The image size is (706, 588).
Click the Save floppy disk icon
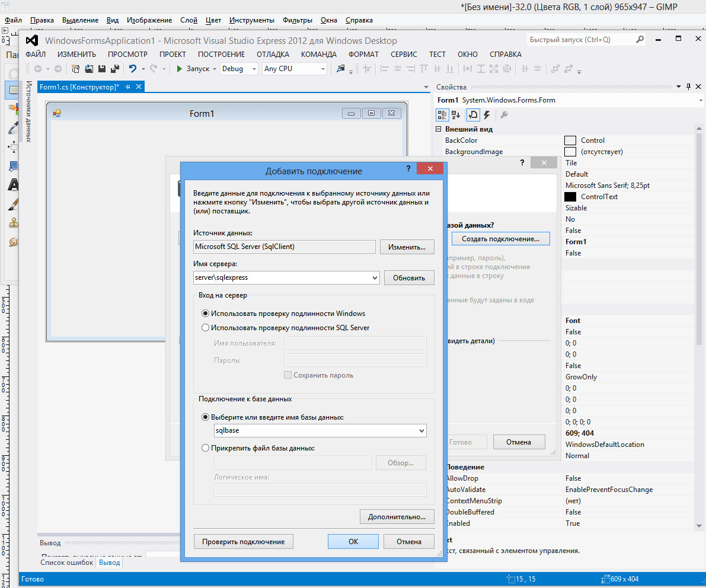[x=102, y=69]
